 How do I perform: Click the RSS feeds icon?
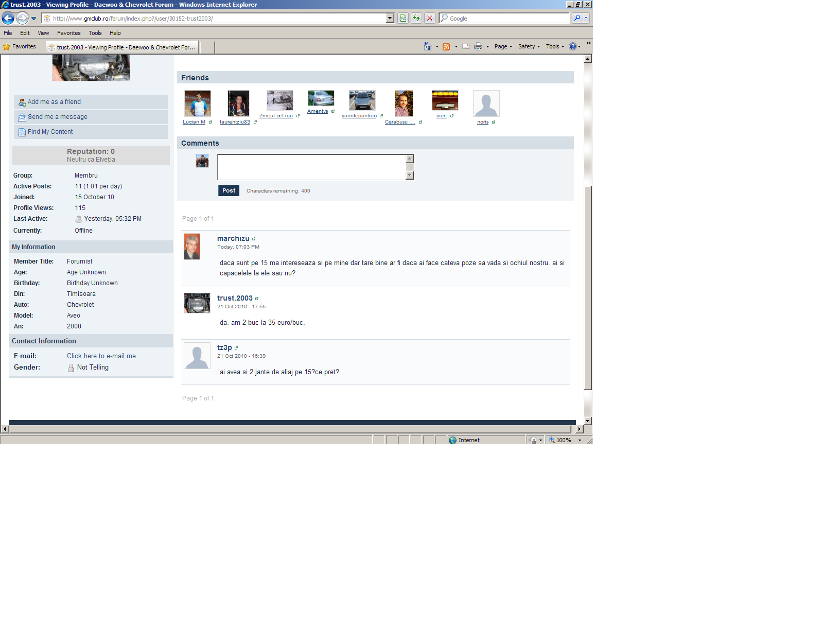(446, 46)
